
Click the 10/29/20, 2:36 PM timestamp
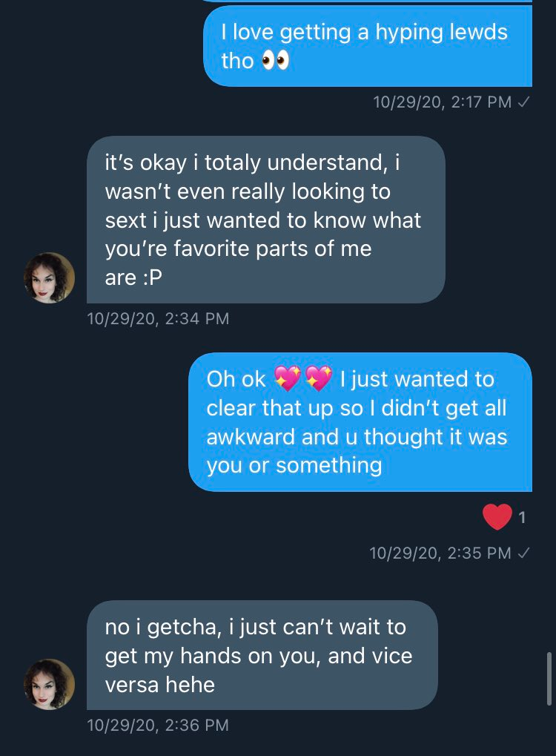pyautogui.click(x=158, y=725)
